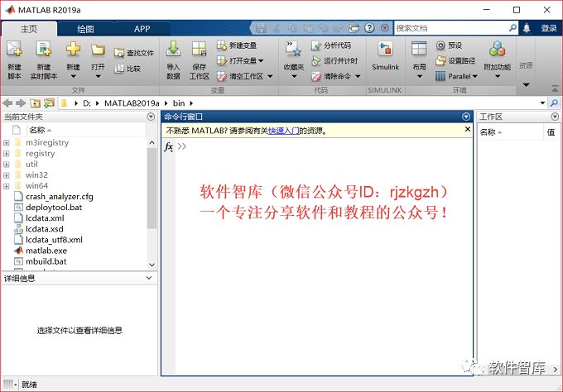Switch to the APP tab

(x=142, y=29)
